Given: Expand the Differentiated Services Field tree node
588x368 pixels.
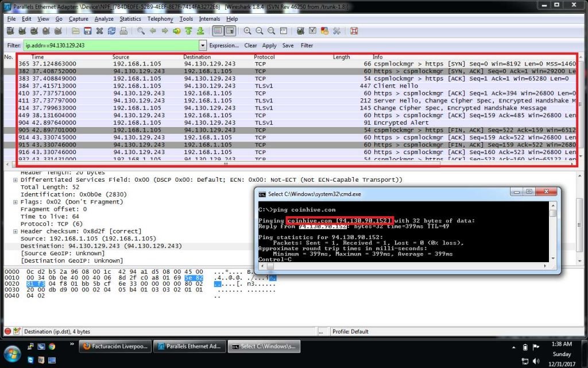Looking at the screenshot, I should click(x=16, y=180).
